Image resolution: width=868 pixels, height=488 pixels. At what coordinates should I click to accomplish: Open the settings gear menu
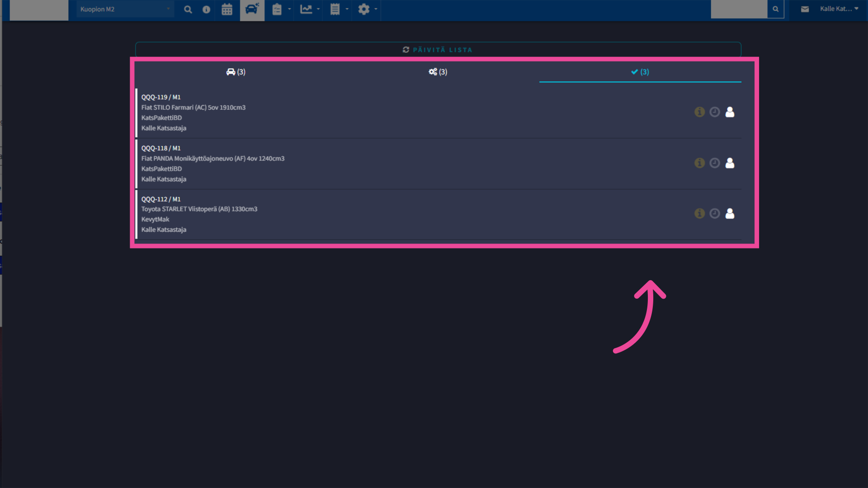pyautogui.click(x=367, y=9)
